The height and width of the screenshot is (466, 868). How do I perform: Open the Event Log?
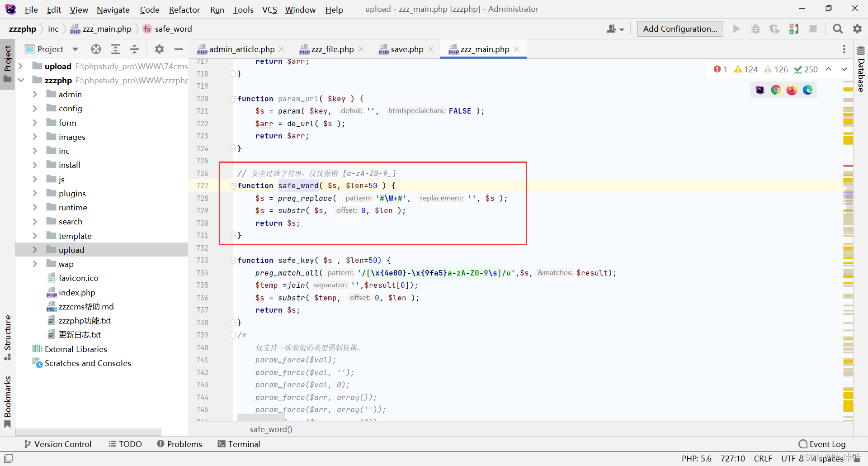tap(822, 444)
